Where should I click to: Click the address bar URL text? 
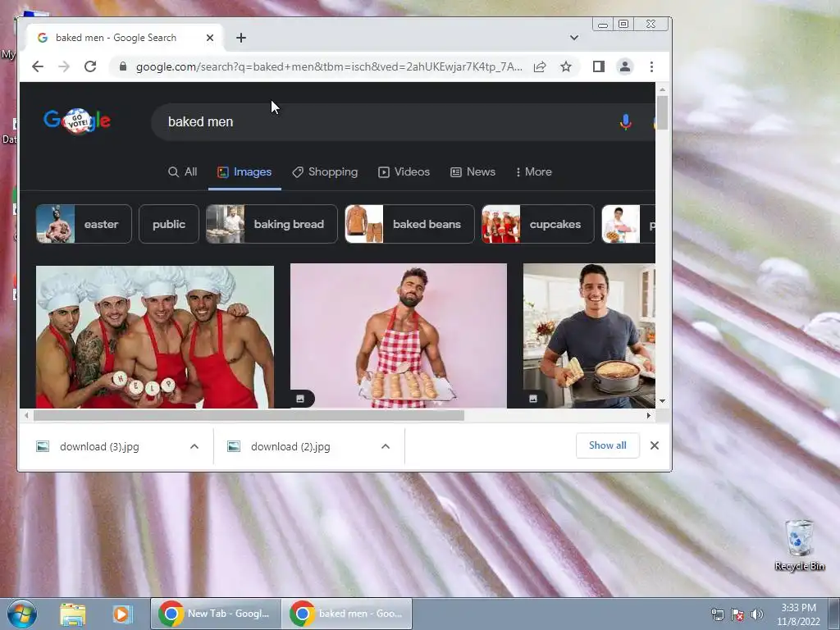tap(329, 66)
